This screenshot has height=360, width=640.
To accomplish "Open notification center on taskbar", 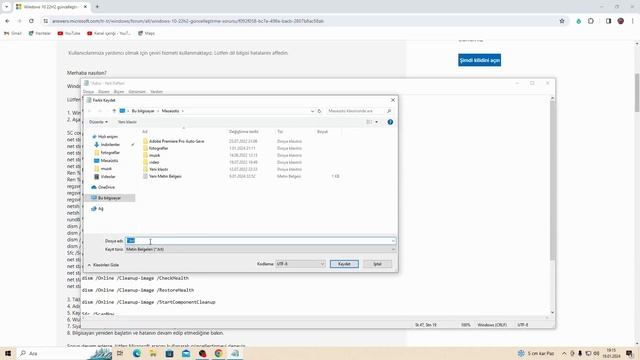I will pos(630,353).
